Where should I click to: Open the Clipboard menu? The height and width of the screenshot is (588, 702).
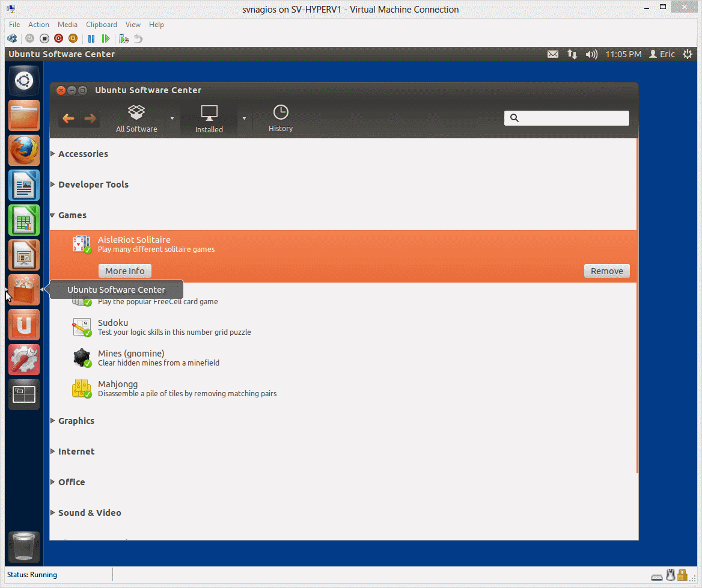(x=101, y=25)
